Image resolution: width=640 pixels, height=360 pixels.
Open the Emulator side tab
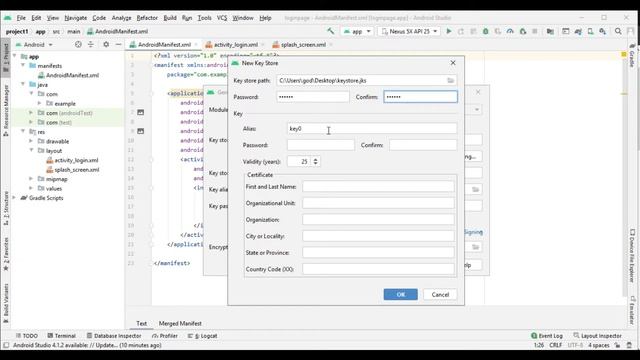(x=632, y=310)
